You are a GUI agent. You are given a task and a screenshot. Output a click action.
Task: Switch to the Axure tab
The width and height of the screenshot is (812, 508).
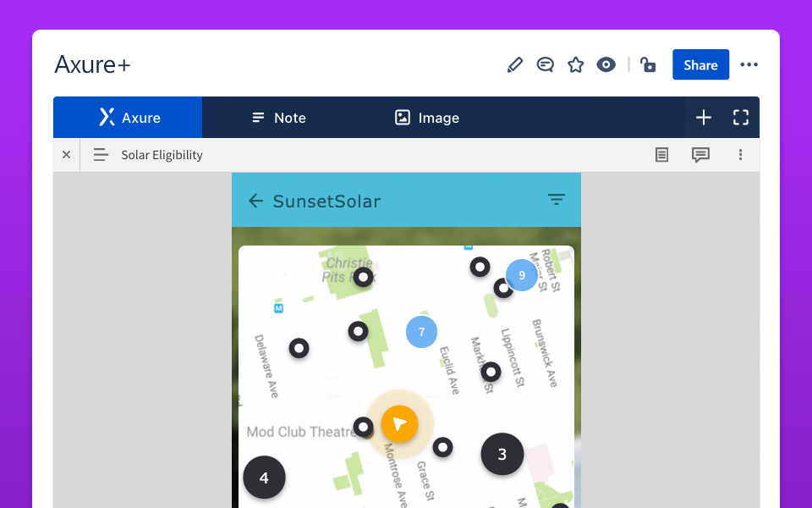point(128,118)
